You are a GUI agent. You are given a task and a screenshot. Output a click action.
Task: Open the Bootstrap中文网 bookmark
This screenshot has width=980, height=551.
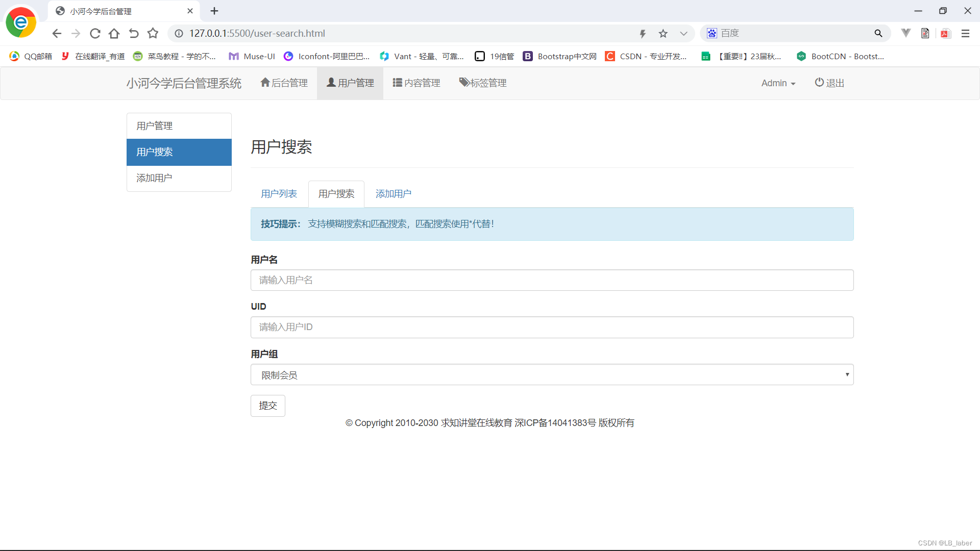(x=560, y=56)
